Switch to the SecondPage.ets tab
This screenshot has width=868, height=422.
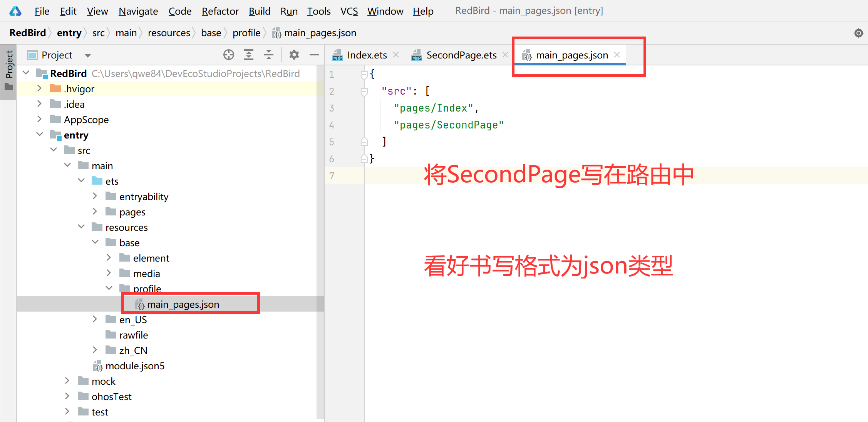(461, 55)
